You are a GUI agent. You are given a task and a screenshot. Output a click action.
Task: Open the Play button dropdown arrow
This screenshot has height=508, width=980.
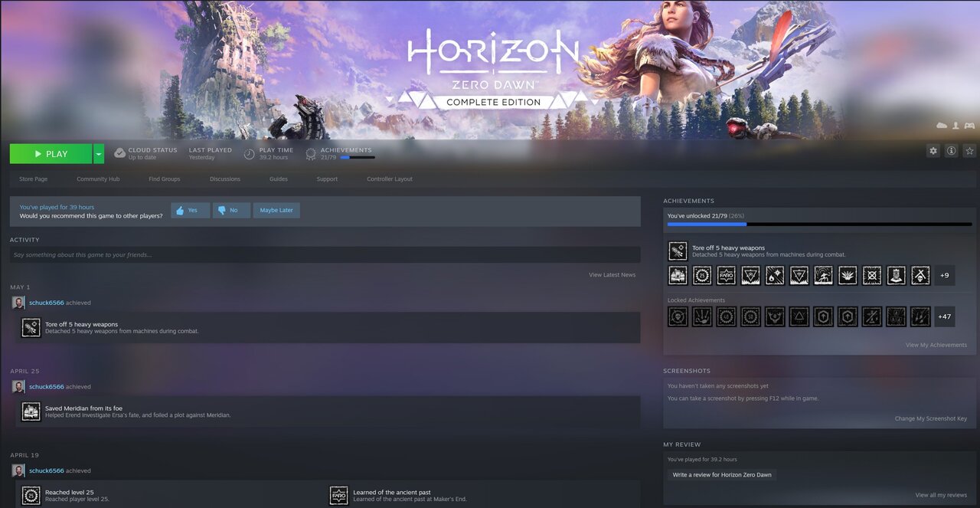click(97, 153)
